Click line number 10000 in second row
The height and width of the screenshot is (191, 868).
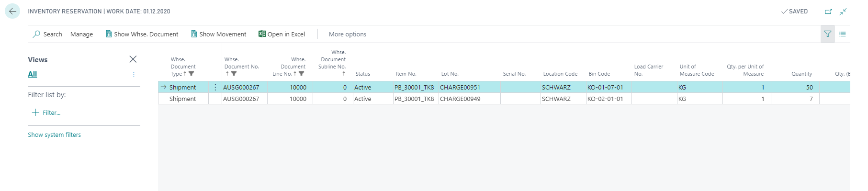[298, 99]
